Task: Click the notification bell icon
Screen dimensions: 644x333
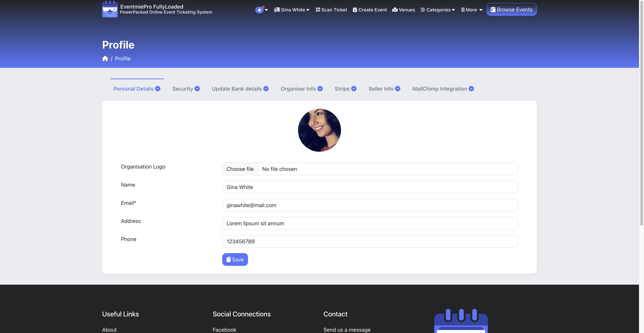Action: pos(259,10)
